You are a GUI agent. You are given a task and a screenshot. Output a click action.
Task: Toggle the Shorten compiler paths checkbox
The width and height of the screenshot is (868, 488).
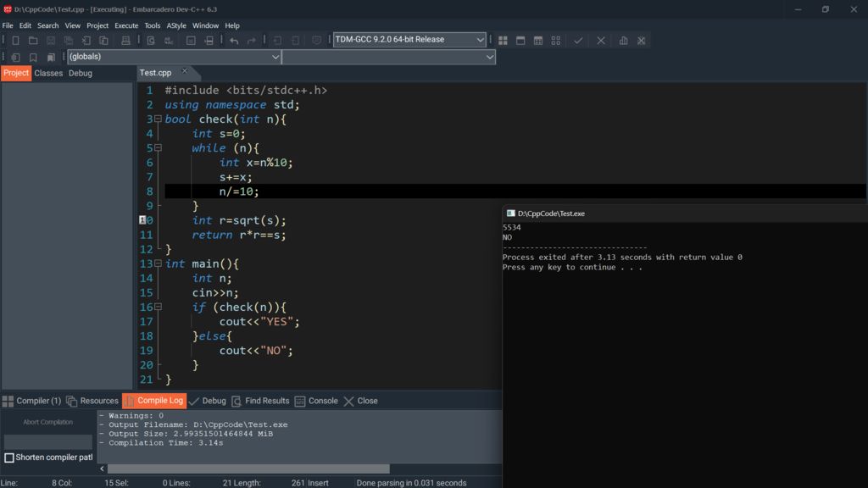tap(9, 457)
